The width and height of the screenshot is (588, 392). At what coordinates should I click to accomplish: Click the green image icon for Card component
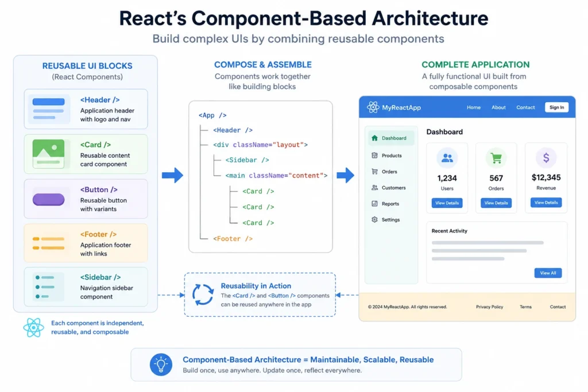click(x=48, y=154)
